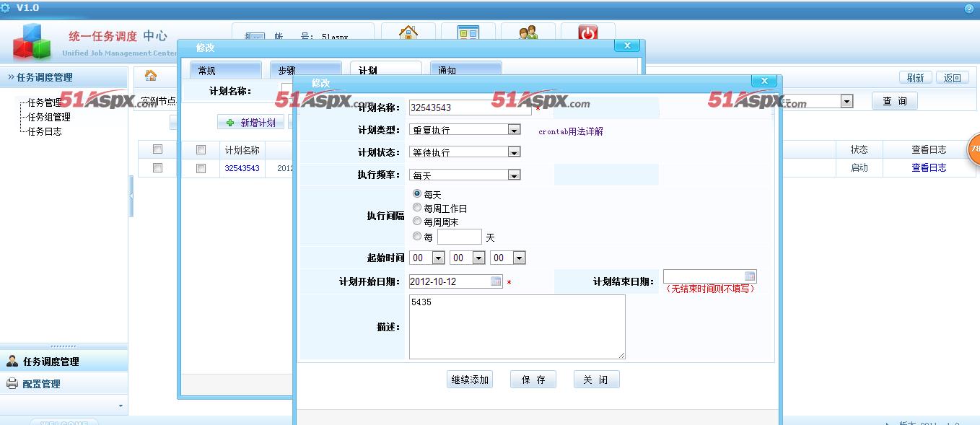The width and height of the screenshot is (980, 425).
Task: Click user icon beside 任务调度管理 at bottom
Action: point(12,362)
